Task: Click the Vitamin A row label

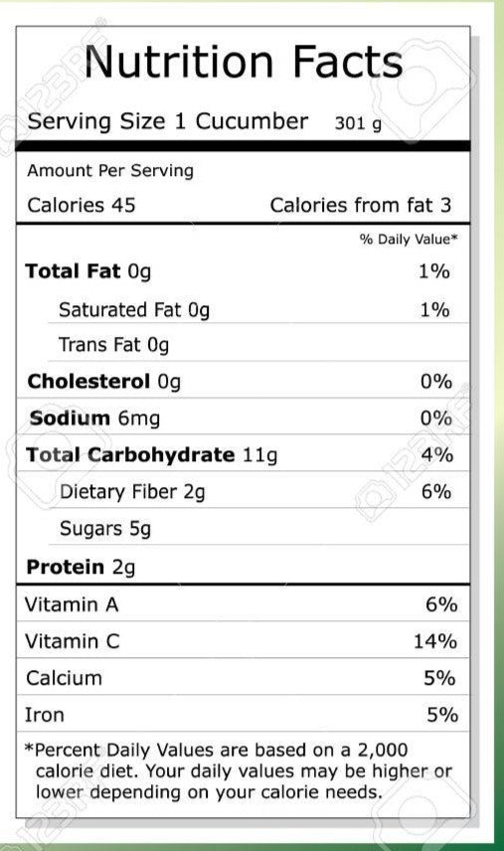Action: click(72, 604)
